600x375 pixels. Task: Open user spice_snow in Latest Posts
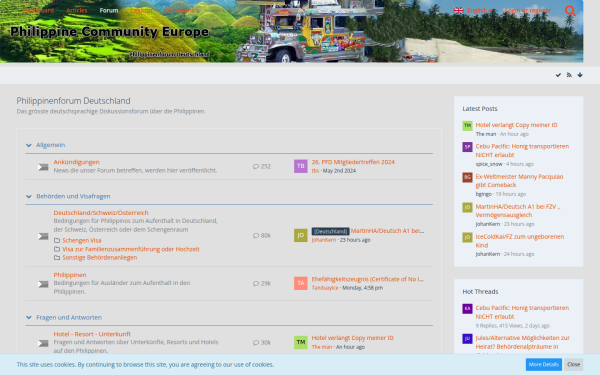489,164
